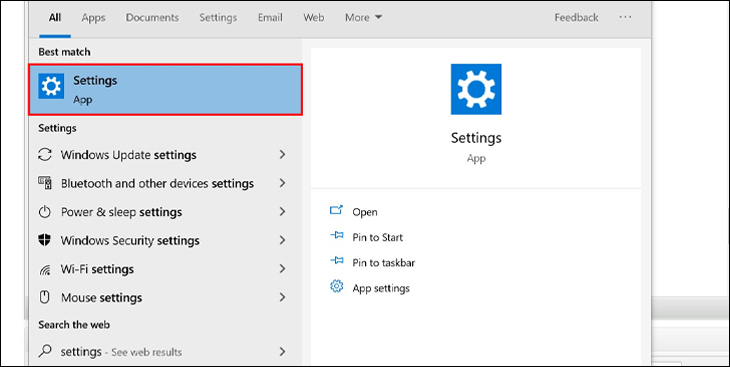Viewport: 730px width, 367px height.
Task: Expand settings web results chevron
Action: click(x=282, y=351)
